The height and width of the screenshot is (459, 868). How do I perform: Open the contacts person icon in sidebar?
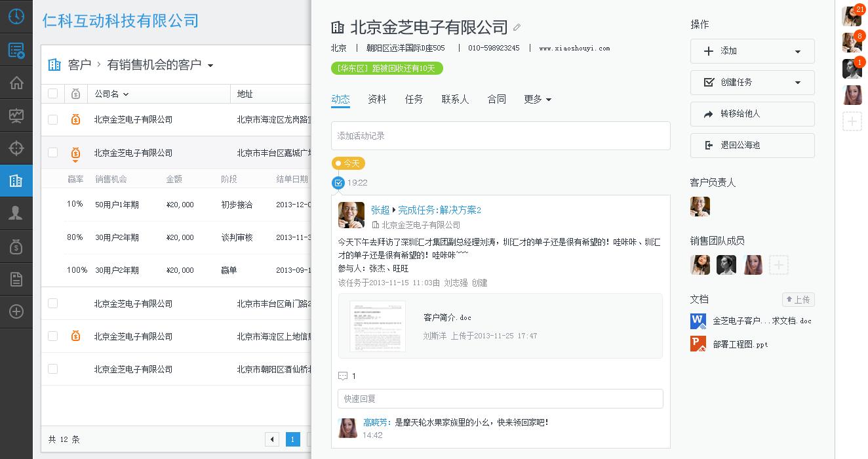pyautogui.click(x=16, y=213)
